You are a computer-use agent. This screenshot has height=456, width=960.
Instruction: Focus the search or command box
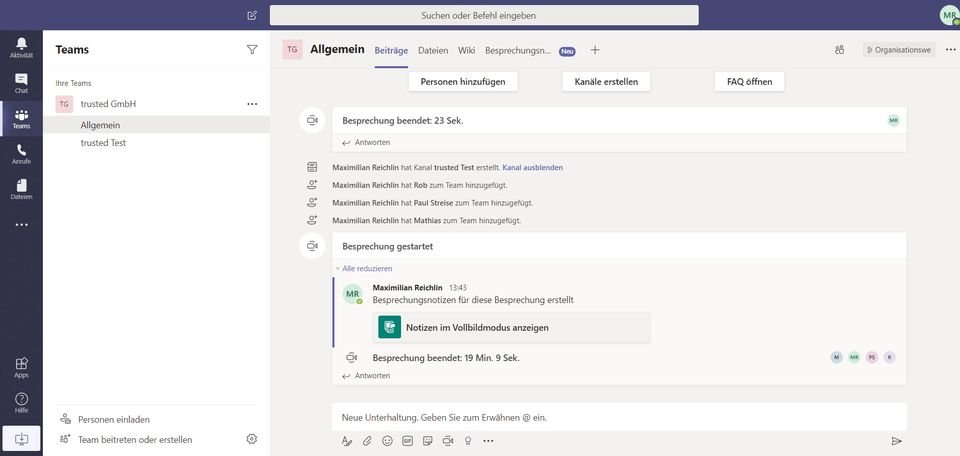pos(484,15)
